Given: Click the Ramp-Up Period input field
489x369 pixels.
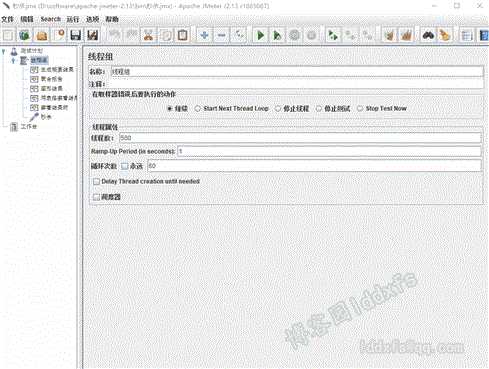Looking at the screenshot, I should tap(329, 151).
